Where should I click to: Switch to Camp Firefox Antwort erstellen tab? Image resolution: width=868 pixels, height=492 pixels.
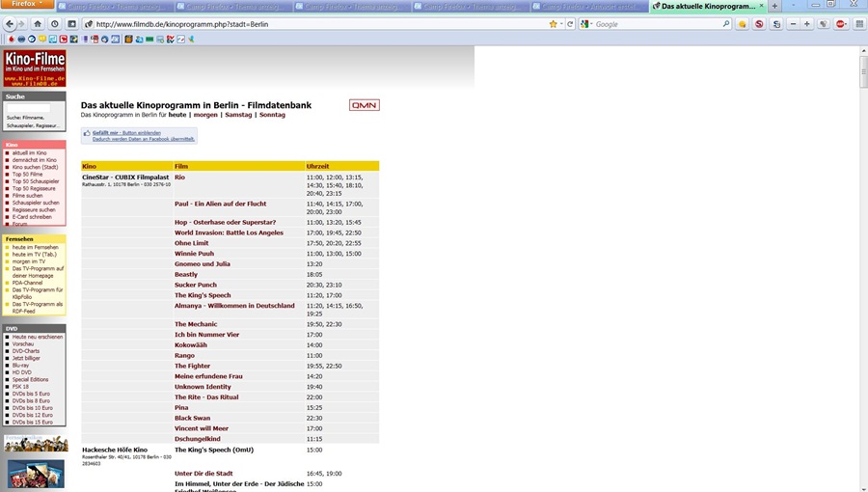click(589, 7)
